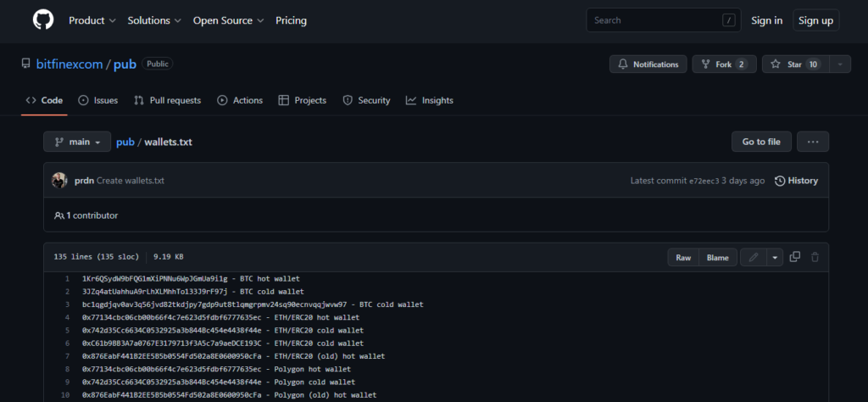
Task: Click the delete file trash icon
Action: coord(815,257)
